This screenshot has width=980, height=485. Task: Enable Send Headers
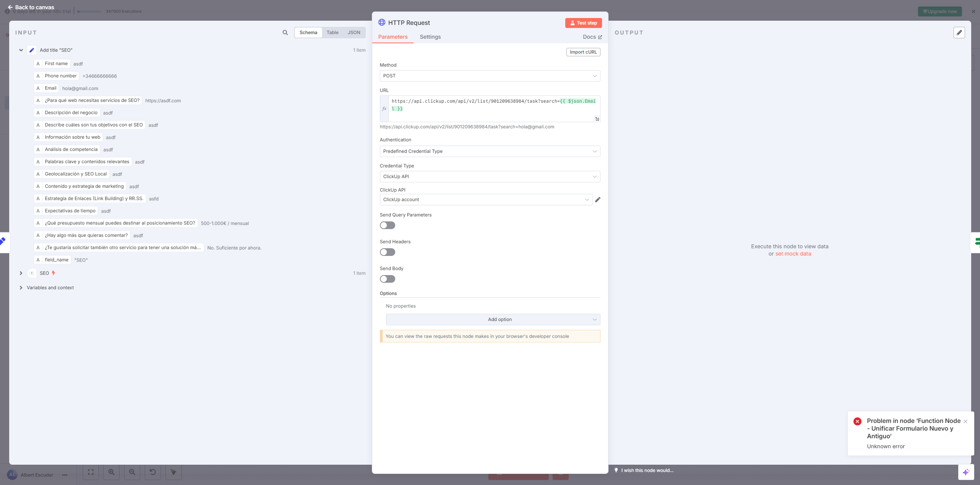pyautogui.click(x=387, y=252)
